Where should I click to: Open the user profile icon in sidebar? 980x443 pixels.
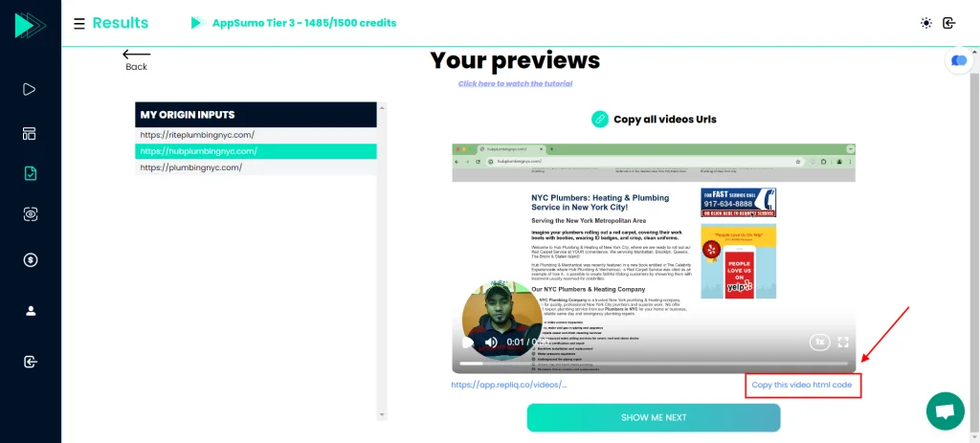(x=30, y=310)
